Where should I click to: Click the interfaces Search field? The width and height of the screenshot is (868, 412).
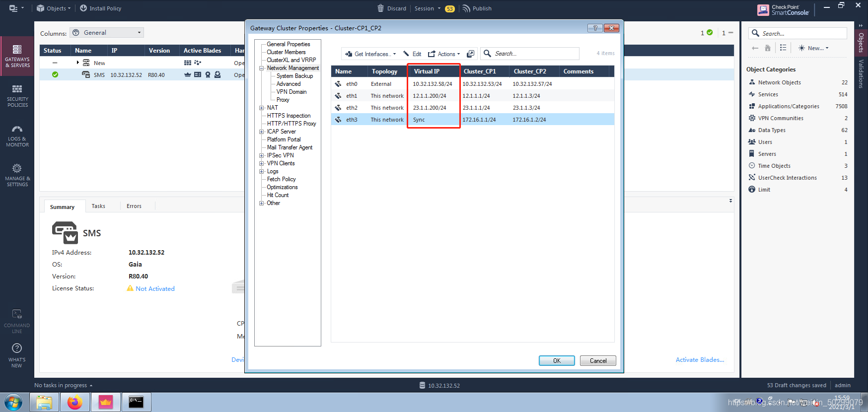pos(529,54)
